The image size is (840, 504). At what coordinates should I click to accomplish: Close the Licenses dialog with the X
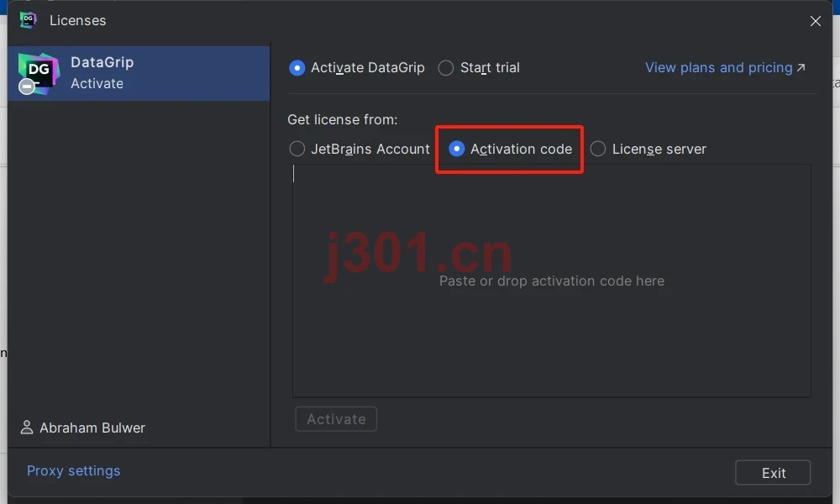[x=816, y=21]
